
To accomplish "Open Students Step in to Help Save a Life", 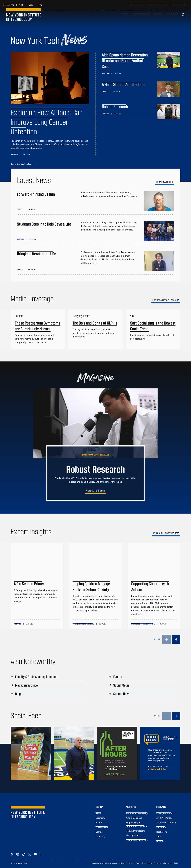I will [x=44, y=224].
